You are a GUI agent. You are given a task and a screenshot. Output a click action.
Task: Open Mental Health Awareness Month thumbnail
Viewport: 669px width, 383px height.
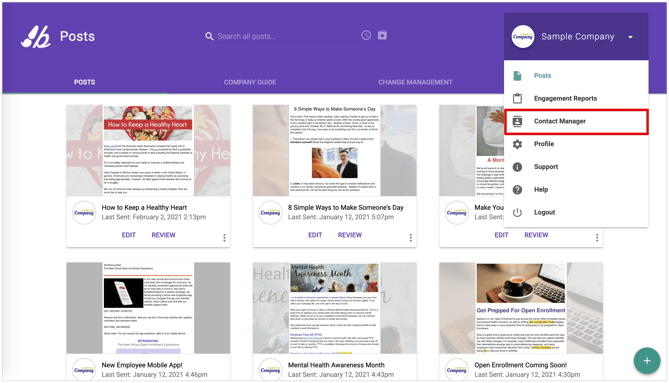point(334,308)
